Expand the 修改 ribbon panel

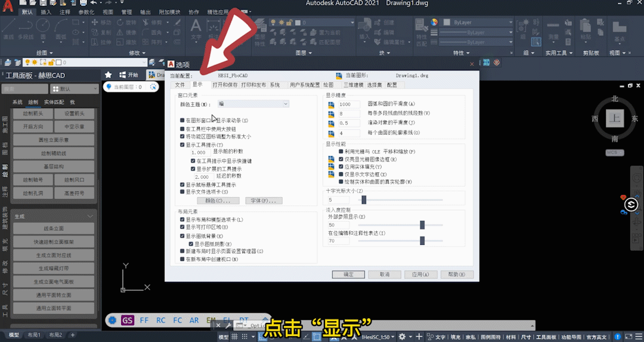tap(137, 52)
